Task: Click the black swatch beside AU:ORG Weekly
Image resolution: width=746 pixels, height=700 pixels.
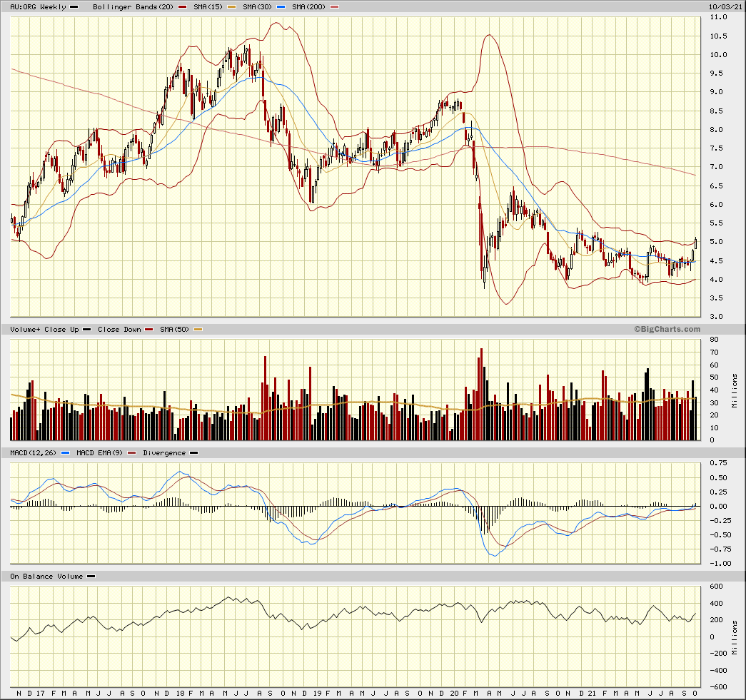Action: coord(74,6)
